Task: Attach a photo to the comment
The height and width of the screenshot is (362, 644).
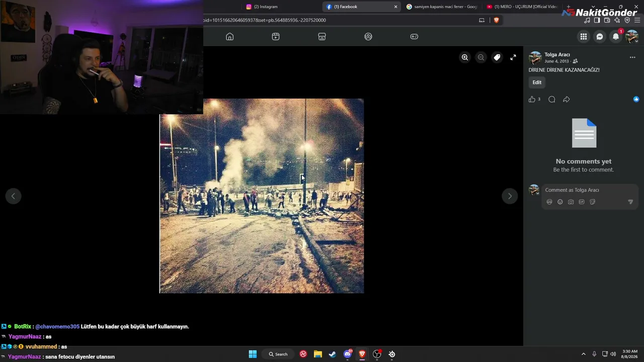Action: click(571, 202)
